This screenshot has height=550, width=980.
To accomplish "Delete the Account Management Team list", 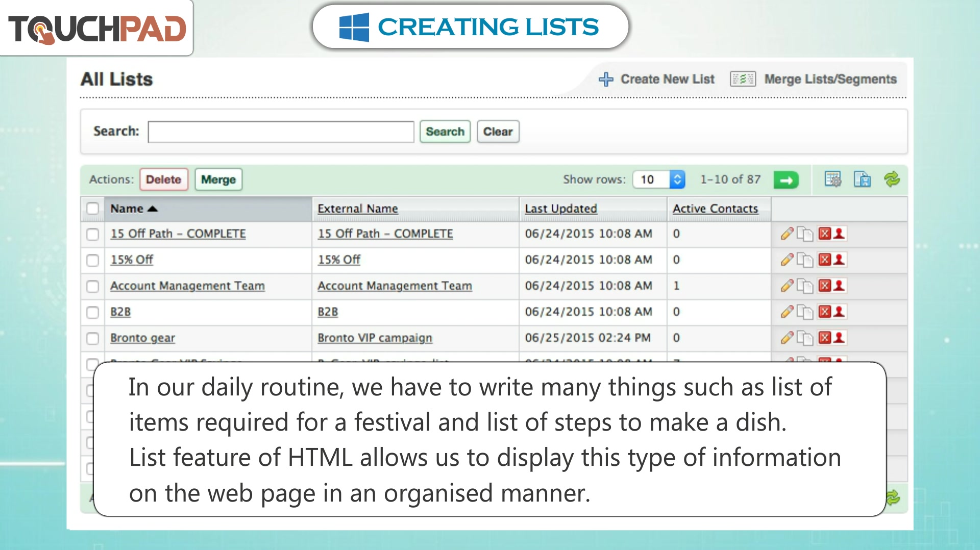I will 824,286.
